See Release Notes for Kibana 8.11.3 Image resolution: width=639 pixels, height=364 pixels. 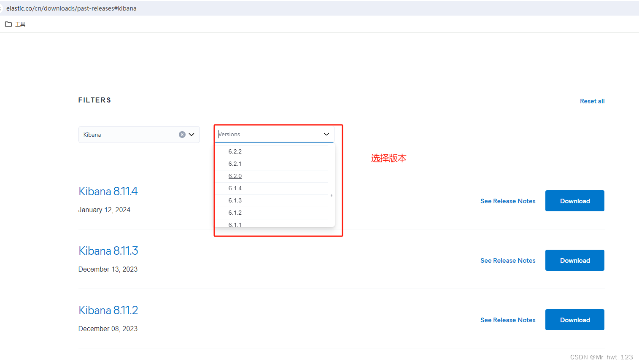[508, 261]
